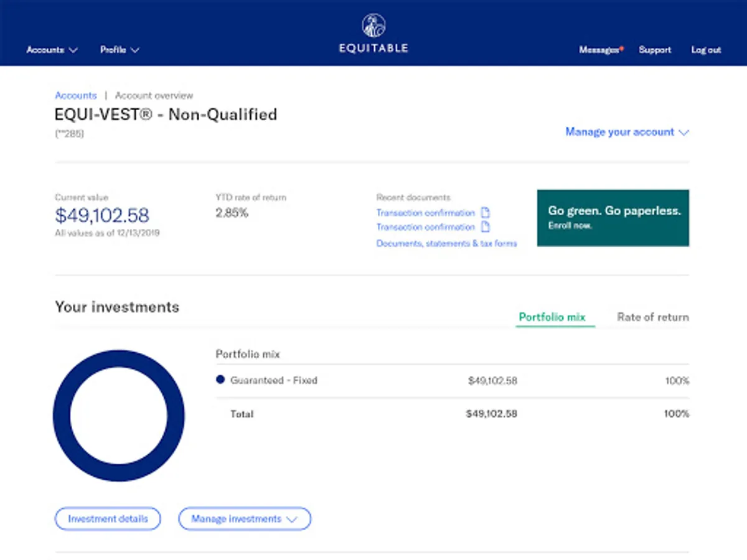Click the Account overview breadcrumb text
This screenshot has height=560, width=747.
[154, 95]
